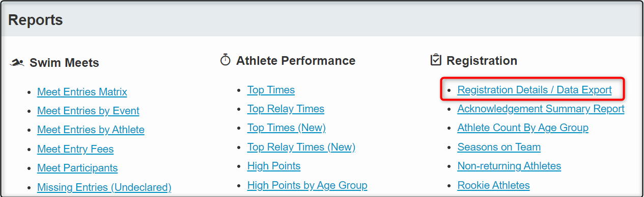Open the Meet Participants report
The width and height of the screenshot is (644, 197).
[x=77, y=168]
